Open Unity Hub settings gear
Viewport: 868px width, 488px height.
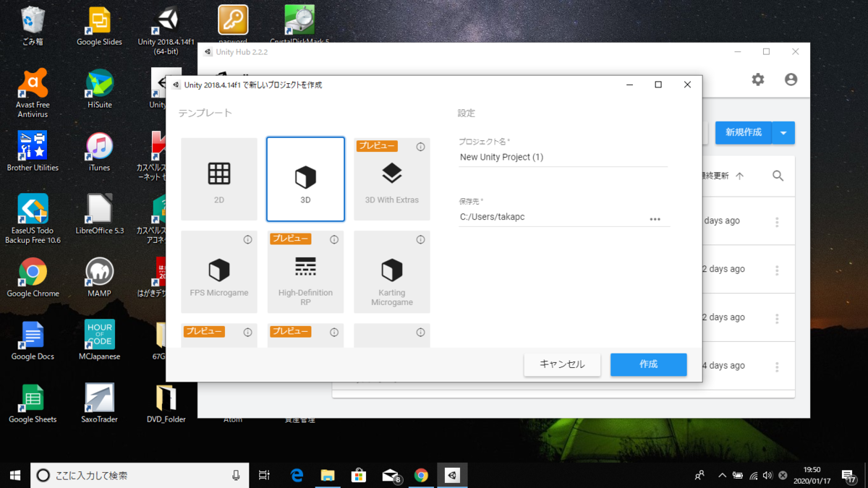(758, 80)
